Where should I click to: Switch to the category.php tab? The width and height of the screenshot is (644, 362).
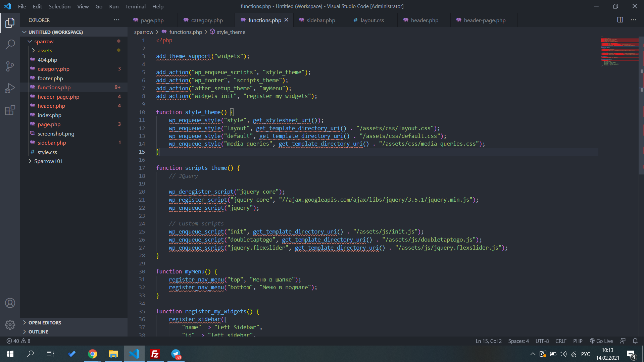(x=207, y=20)
